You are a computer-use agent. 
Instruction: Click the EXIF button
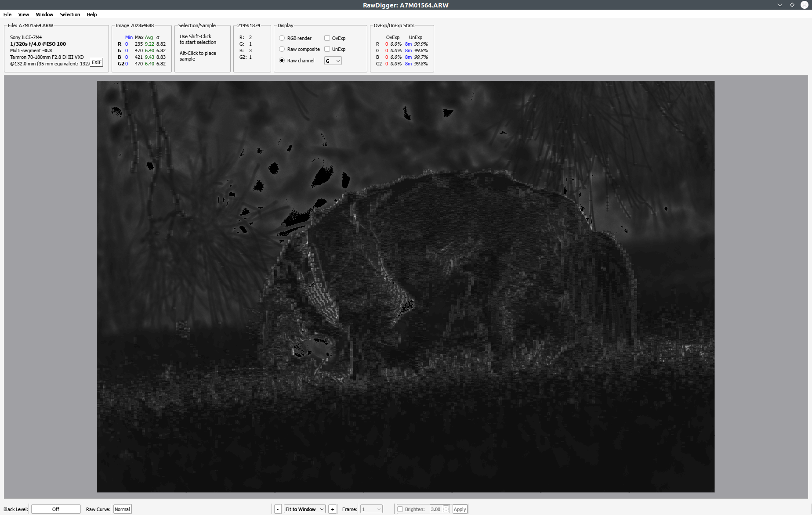tap(97, 62)
